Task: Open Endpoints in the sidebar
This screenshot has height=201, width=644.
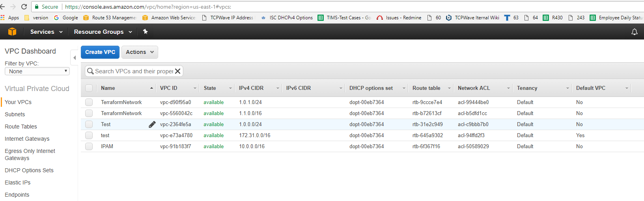Action: [17, 195]
